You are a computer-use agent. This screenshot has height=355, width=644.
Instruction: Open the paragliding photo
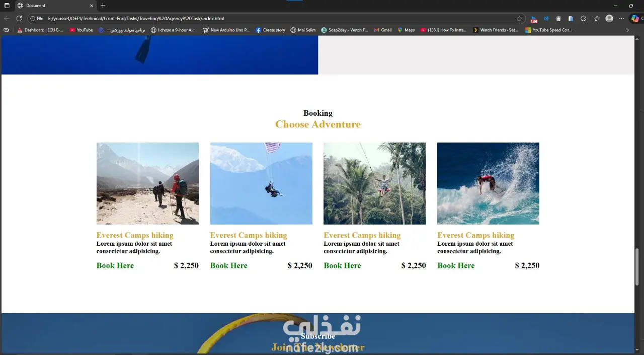point(261,183)
